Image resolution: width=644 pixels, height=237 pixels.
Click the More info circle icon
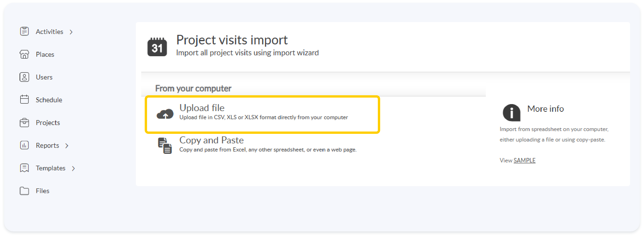coord(511,113)
